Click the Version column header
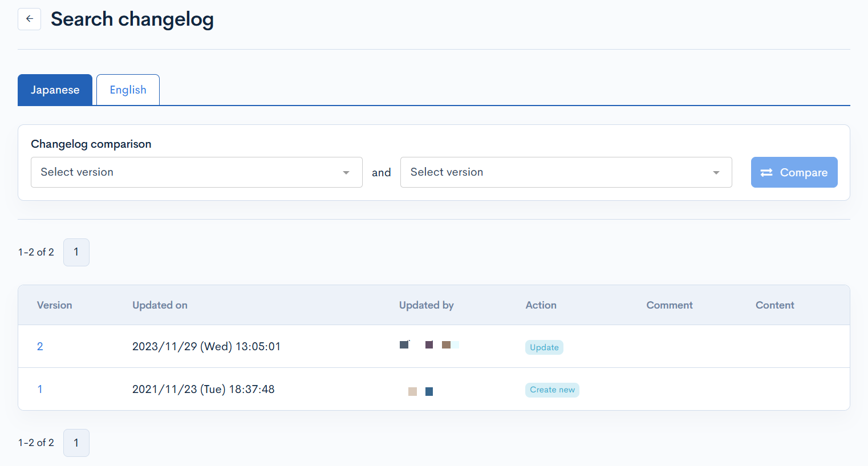This screenshot has width=868, height=466. coord(55,305)
